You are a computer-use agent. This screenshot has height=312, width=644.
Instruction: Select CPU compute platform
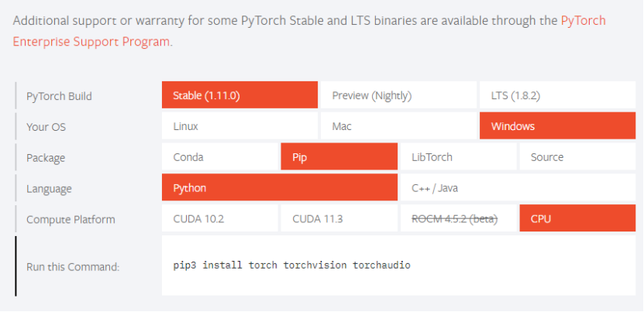[576, 219]
